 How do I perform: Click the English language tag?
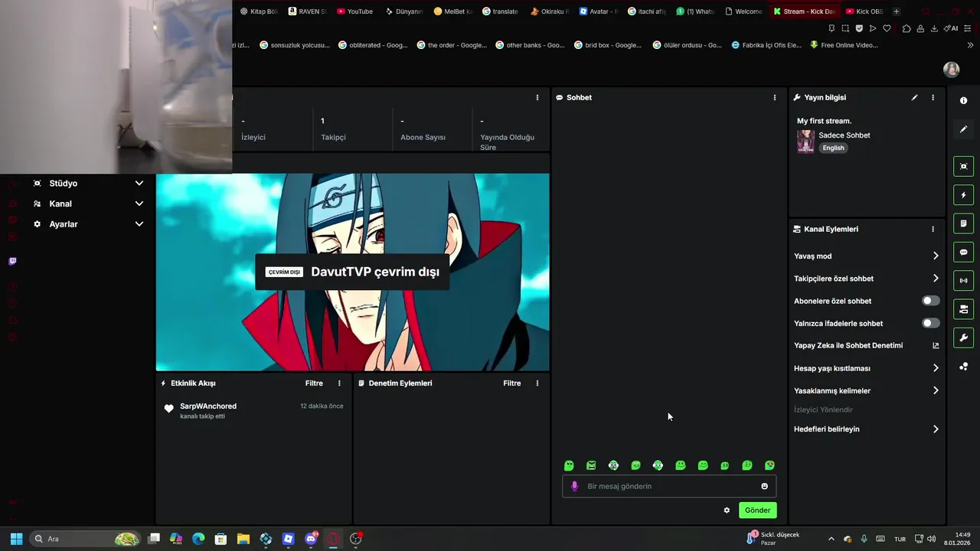(x=833, y=148)
